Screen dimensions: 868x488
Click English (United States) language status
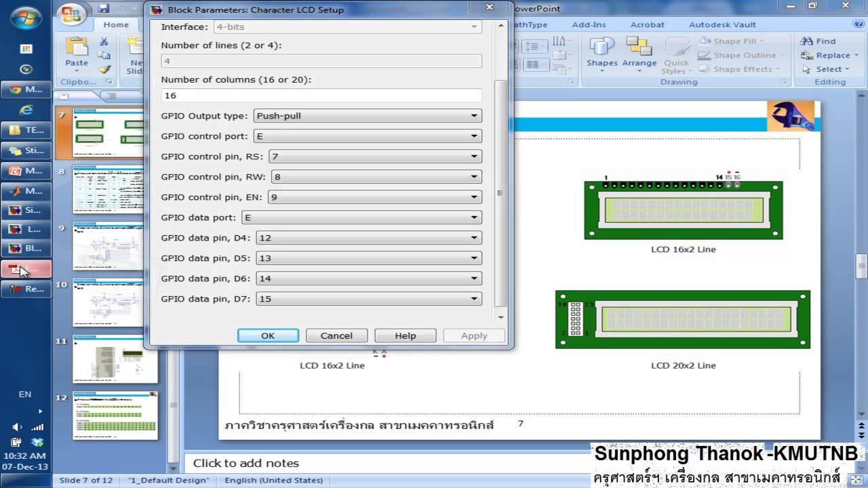[273, 481]
